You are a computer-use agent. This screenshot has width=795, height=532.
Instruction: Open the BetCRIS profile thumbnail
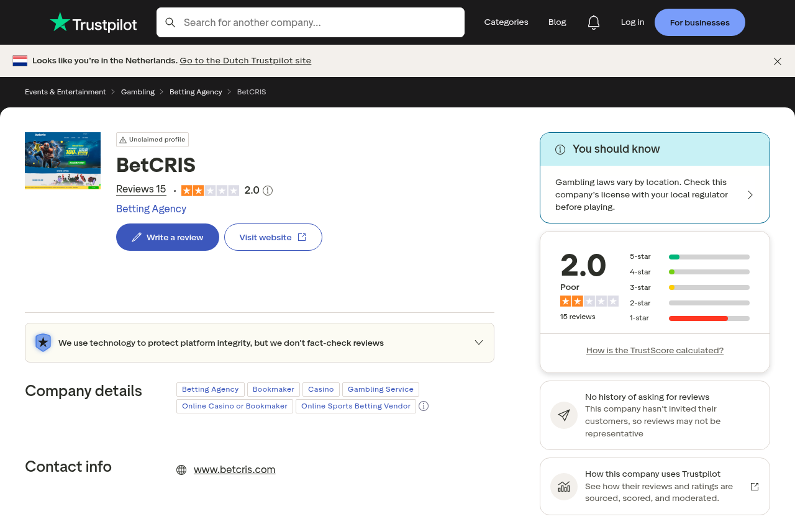click(x=63, y=161)
